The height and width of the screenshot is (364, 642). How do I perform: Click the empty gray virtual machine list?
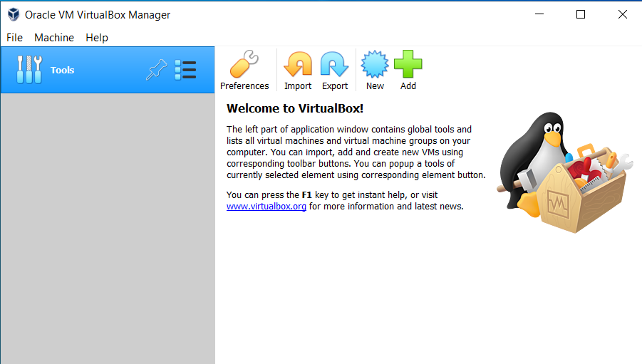107,228
